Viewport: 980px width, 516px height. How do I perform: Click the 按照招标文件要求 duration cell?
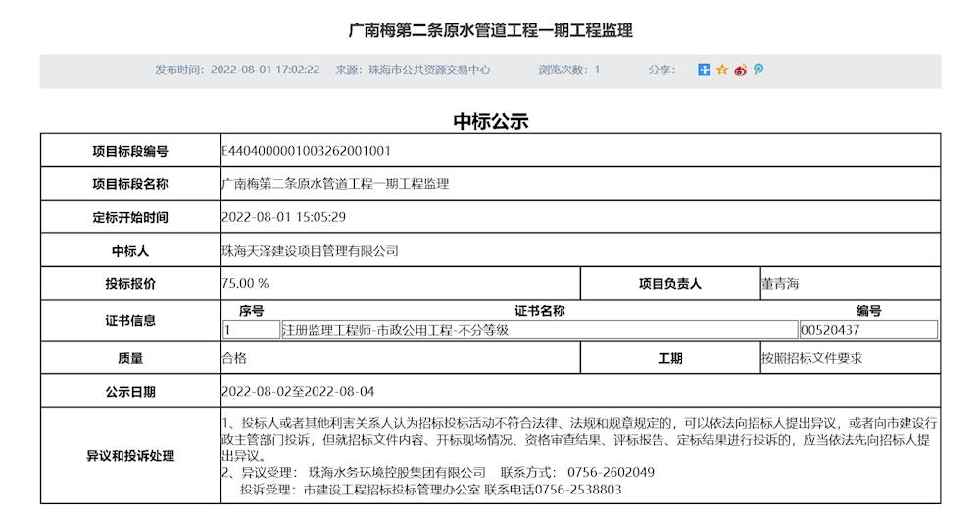click(811, 359)
